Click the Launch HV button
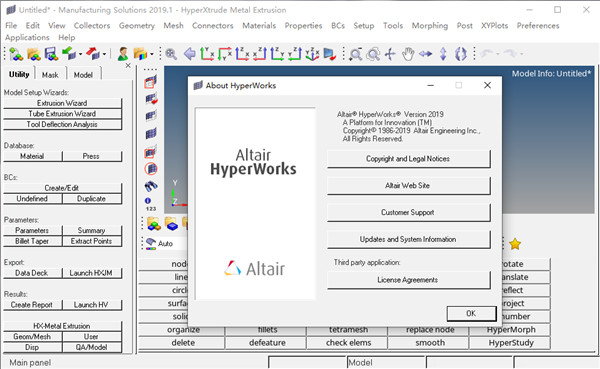The height and width of the screenshot is (369, 600). tap(91, 305)
